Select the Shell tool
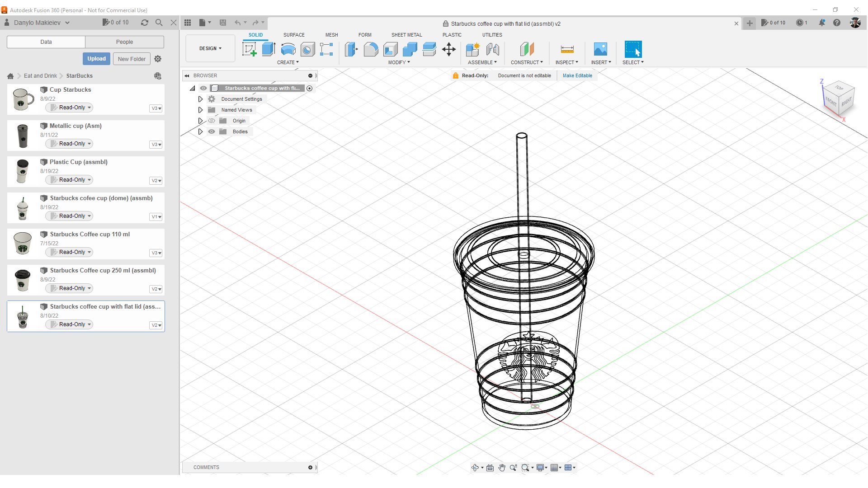The height and width of the screenshot is (488, 868). pos(391,49)
